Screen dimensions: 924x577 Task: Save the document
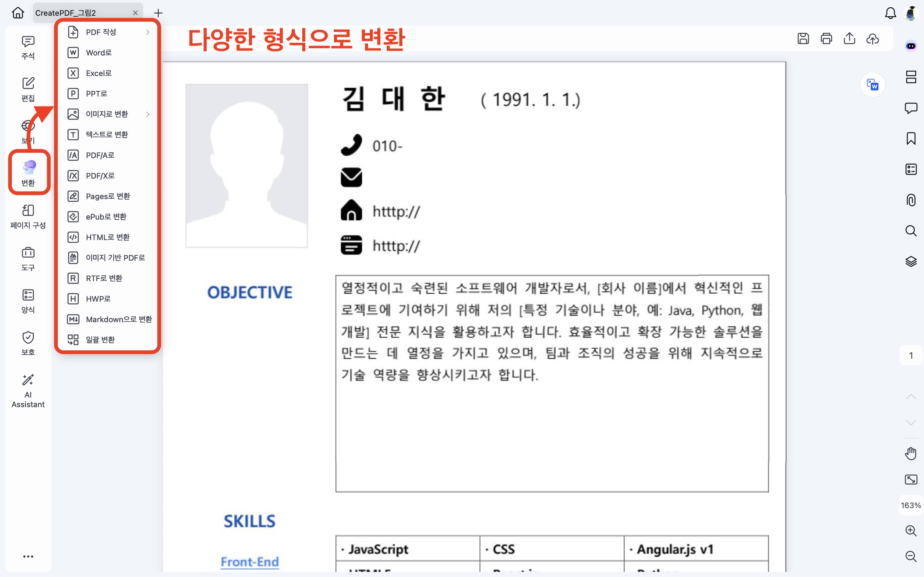coord(803,38)
